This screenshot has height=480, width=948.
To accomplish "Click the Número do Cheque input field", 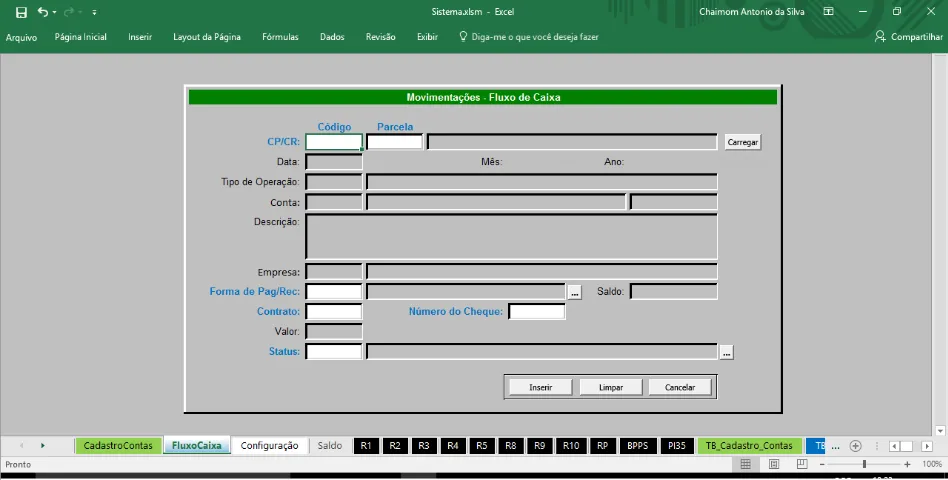I will (537, 312).
